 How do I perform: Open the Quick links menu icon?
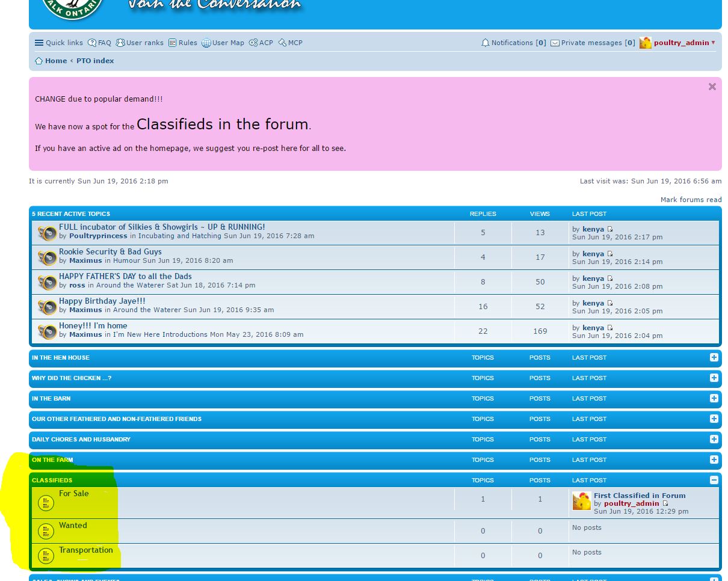pos(39,43)
